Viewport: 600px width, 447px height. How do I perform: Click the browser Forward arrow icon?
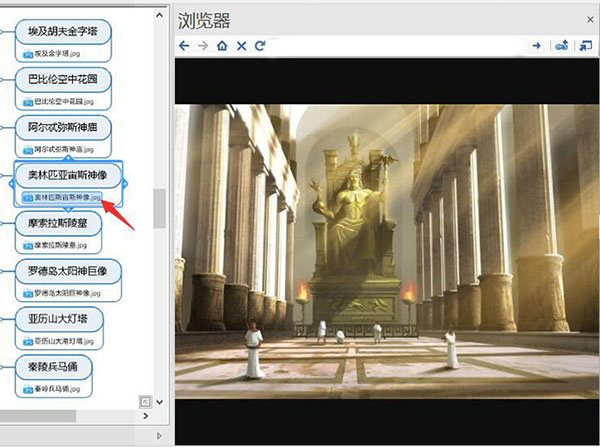203,46
